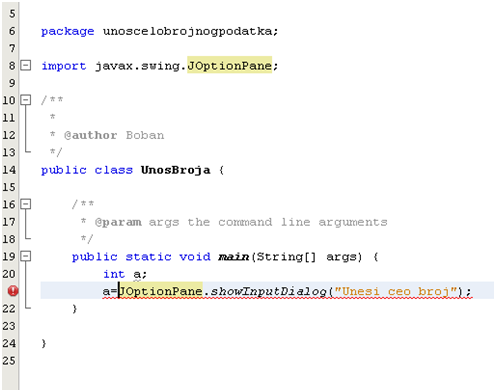
Task: Click line number 14 in the gutter
Action: [x=9, y=170]
